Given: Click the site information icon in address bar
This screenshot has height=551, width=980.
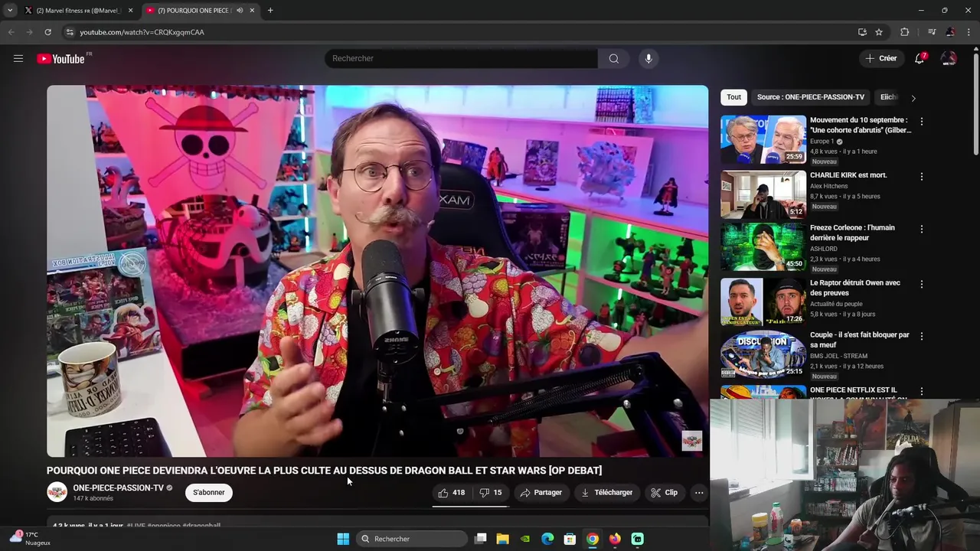Looking at the screenshot, I should tap(70, 32).
